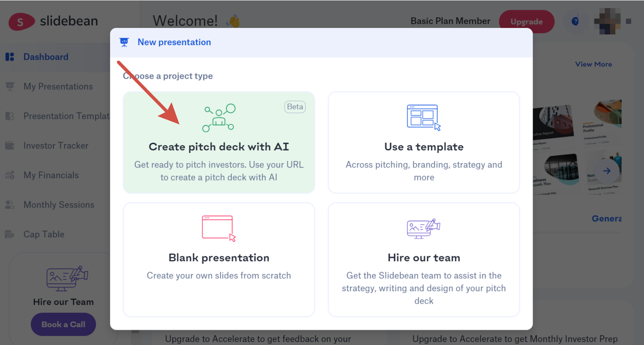Click 'Choose a project type' heading

point(168,76)
